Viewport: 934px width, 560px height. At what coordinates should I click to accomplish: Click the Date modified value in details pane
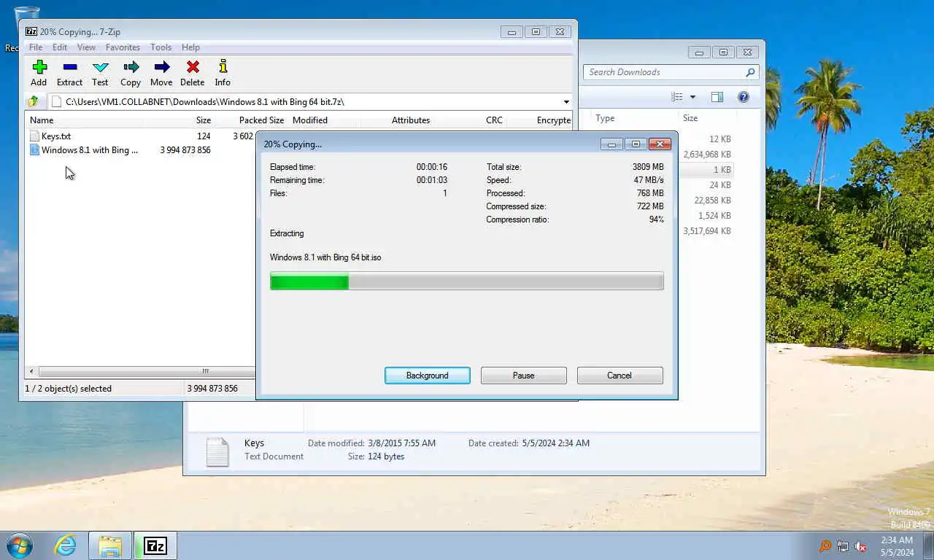coord(402,443)
